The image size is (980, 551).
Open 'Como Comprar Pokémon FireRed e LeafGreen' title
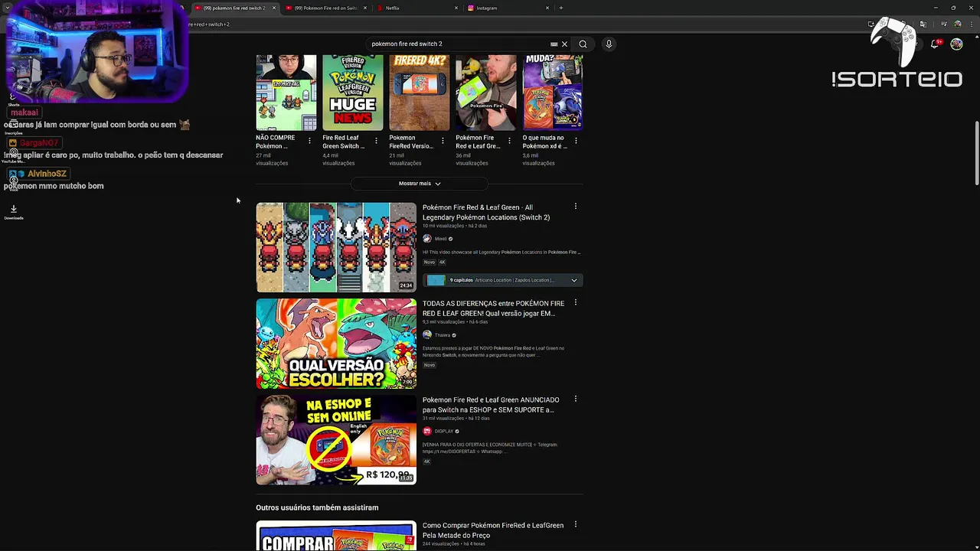(493, 530)
